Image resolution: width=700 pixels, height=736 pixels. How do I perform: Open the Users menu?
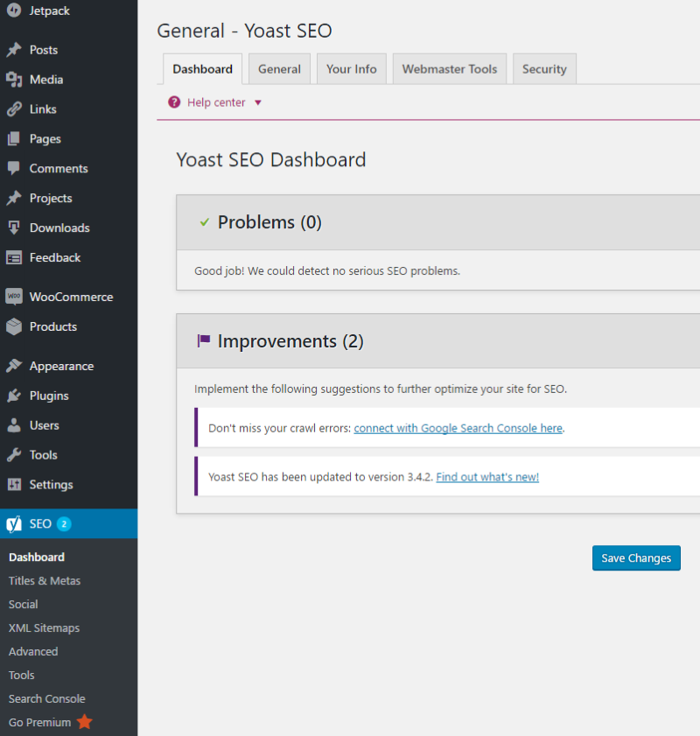44,424
